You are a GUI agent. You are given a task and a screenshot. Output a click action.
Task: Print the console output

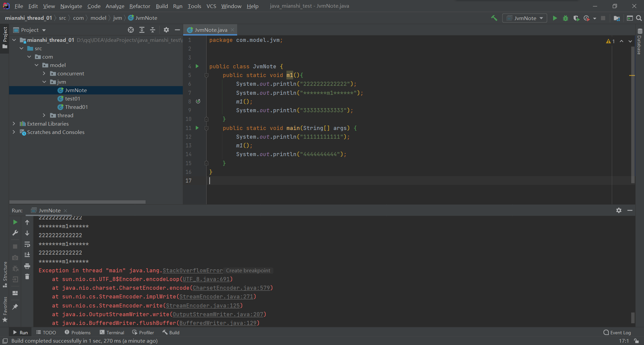coord(27,266)
